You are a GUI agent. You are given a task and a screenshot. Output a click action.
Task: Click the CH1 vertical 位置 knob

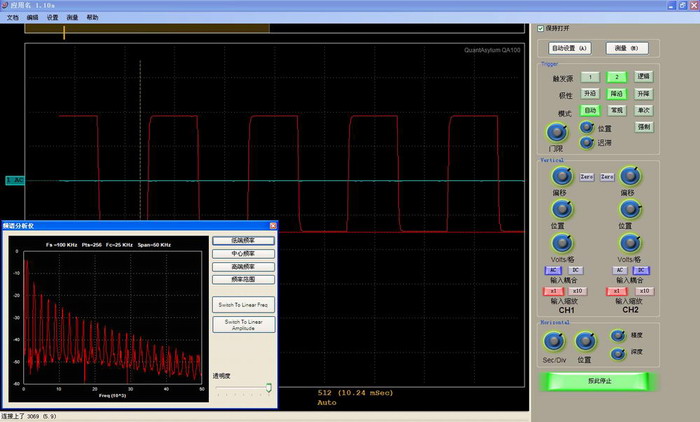562,209
